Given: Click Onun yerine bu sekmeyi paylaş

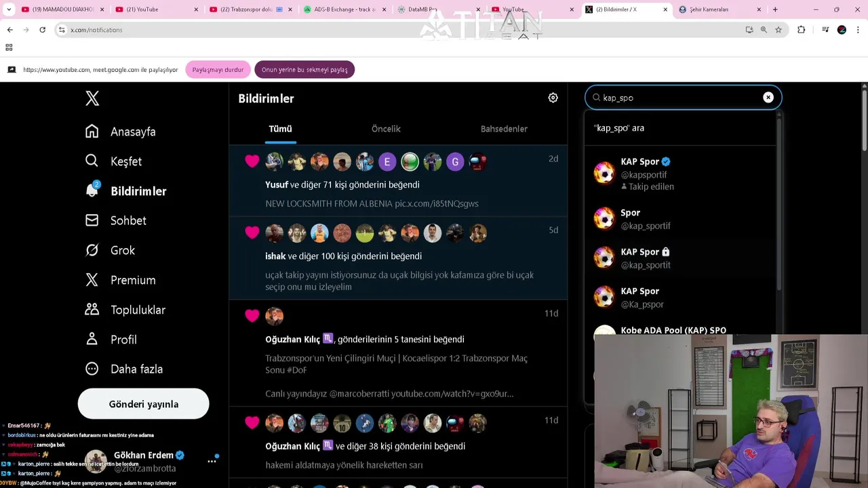Looking at the screenshot, I should tap(304, 70).
